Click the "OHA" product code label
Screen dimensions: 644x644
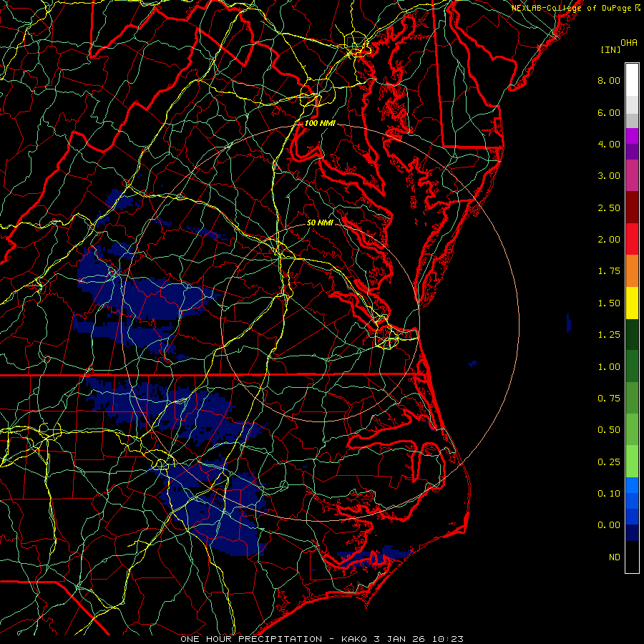point(629,43)
